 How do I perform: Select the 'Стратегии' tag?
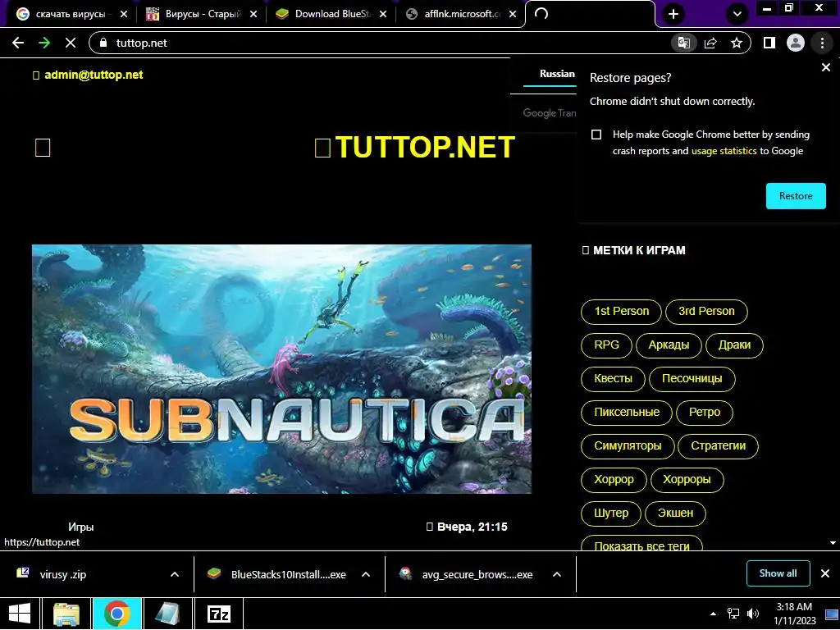(719, 446)
